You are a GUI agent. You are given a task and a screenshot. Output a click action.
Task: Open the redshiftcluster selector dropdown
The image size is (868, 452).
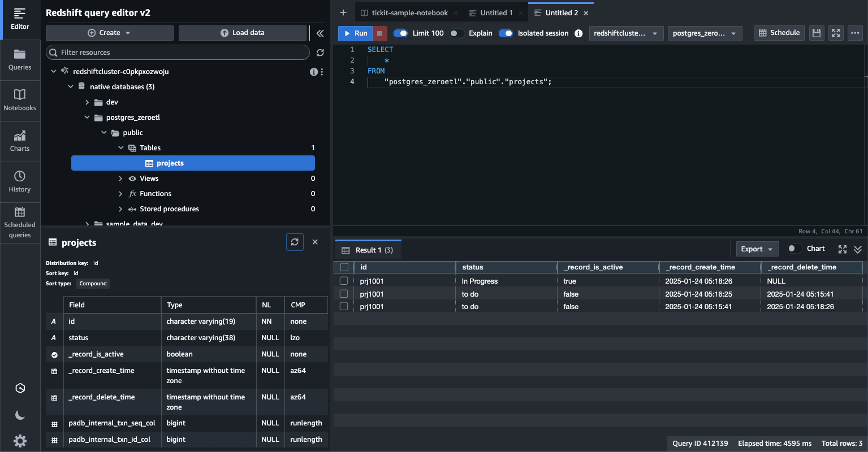click(626, 33)
